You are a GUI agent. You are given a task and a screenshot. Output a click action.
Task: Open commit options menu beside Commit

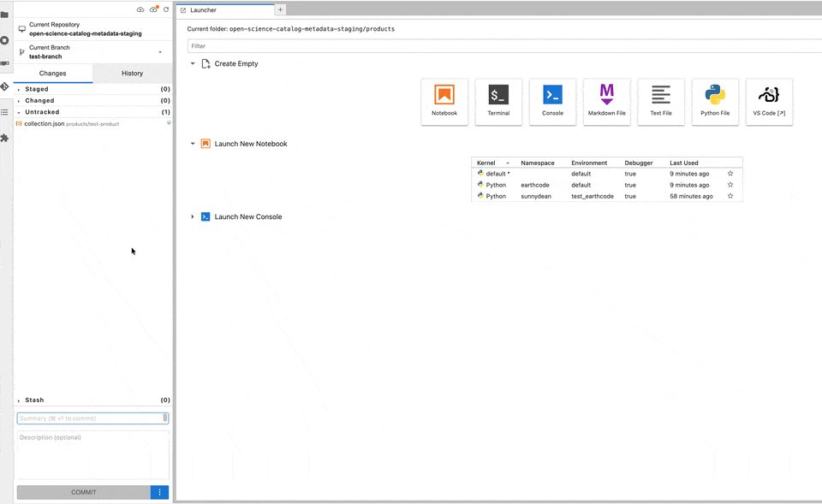coord(159,492)
